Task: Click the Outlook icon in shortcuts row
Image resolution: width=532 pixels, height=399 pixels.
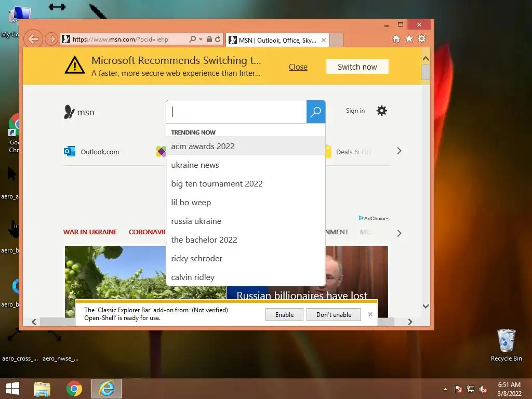Action: (x=70, y=151)
